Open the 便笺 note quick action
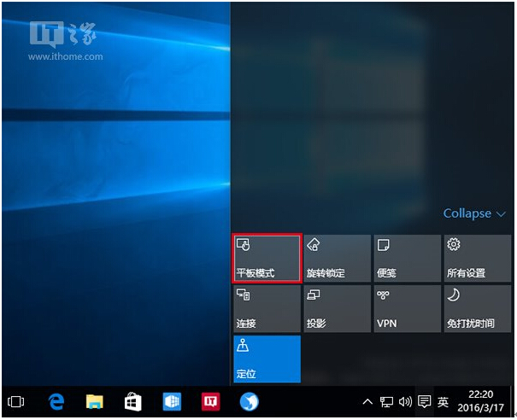 (x=407, y=258)
